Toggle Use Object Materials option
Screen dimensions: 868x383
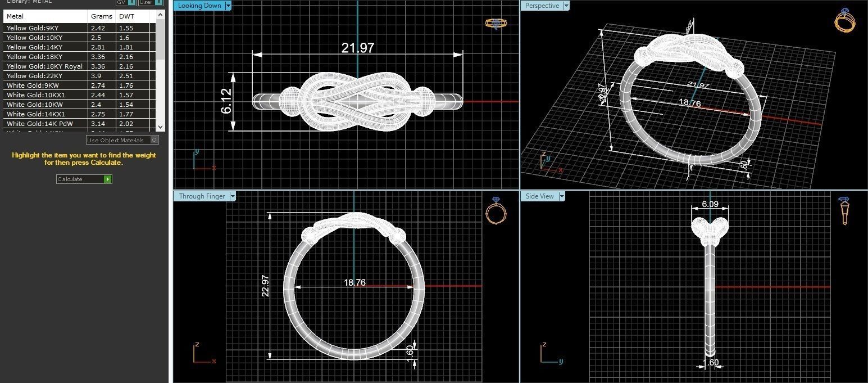(x=122, y=140)
